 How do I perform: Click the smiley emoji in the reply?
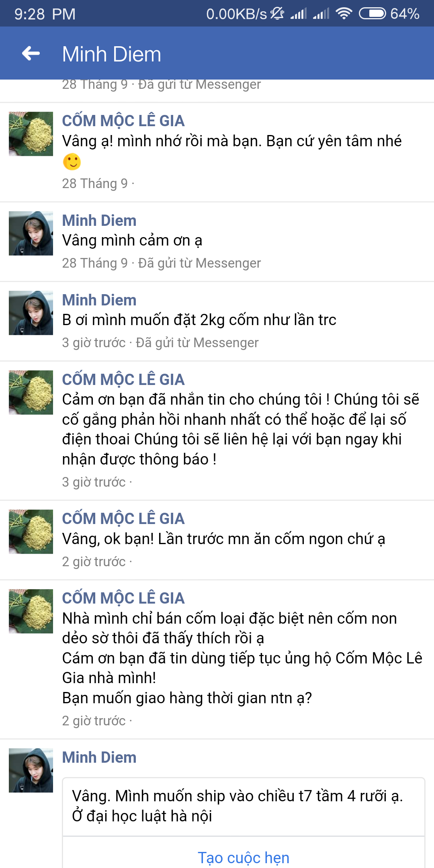point(72,162)
